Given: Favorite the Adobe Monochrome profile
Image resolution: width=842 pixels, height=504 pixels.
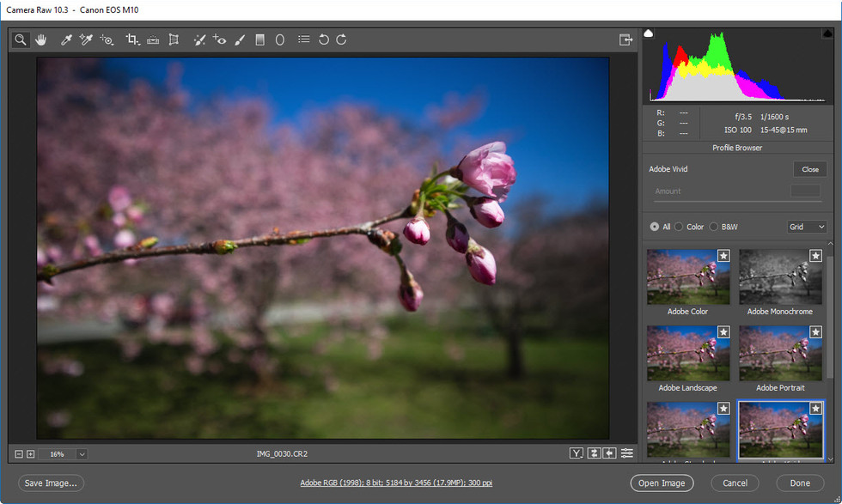Looking at the screenshot, I should pos(815,255).
